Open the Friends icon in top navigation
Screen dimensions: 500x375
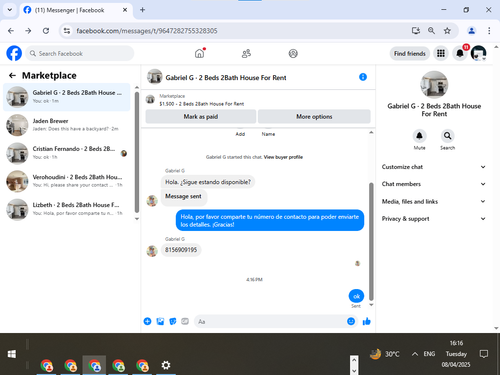click(246, 53)
